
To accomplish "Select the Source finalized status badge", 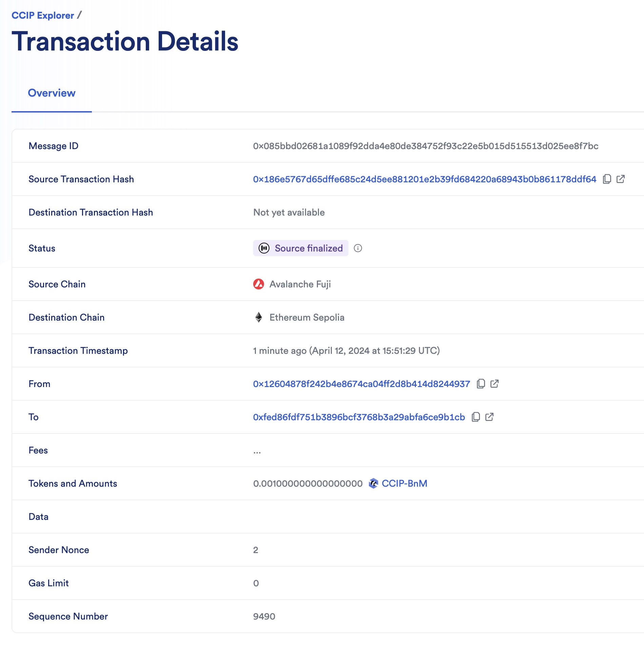I will [x=300, y=248].
